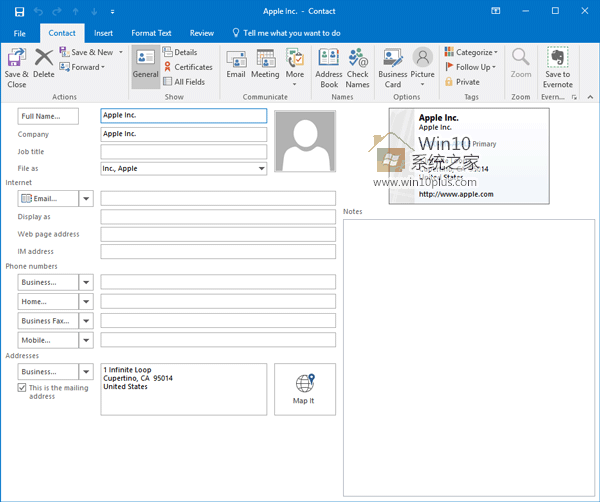Open the Home phone type dropdown arrow
This screenshot has width=600, height=502.
86,302
